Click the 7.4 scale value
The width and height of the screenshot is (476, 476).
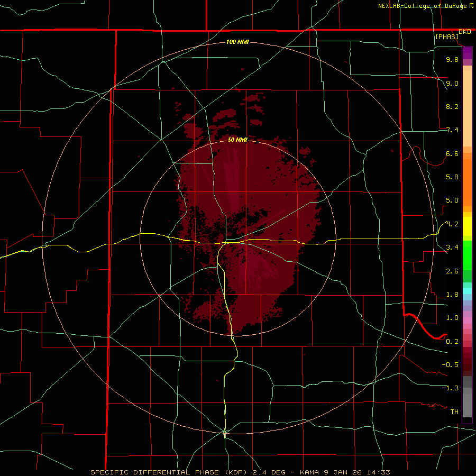point(452,130)
